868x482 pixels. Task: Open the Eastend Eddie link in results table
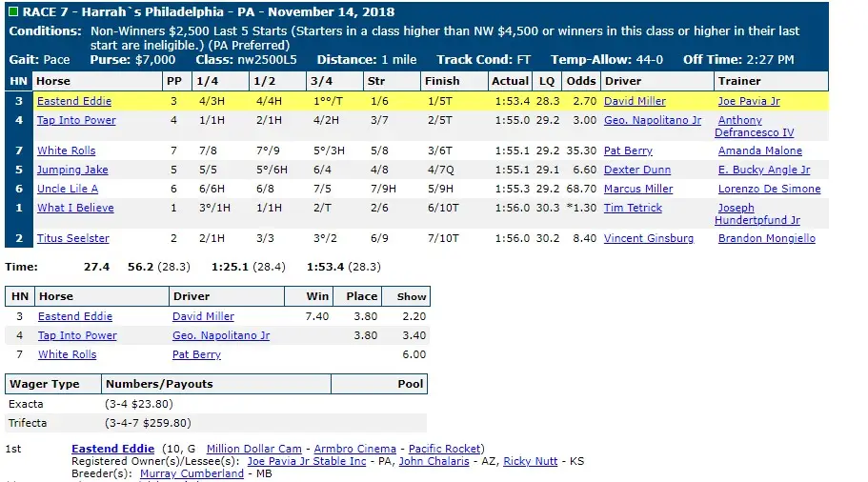click(74, 101)
